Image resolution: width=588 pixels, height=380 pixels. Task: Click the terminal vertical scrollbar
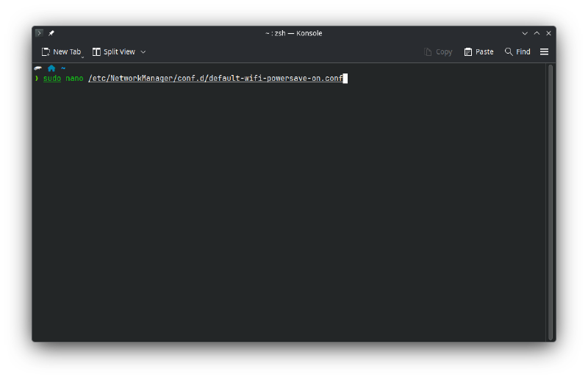click(x=551, y=198)
